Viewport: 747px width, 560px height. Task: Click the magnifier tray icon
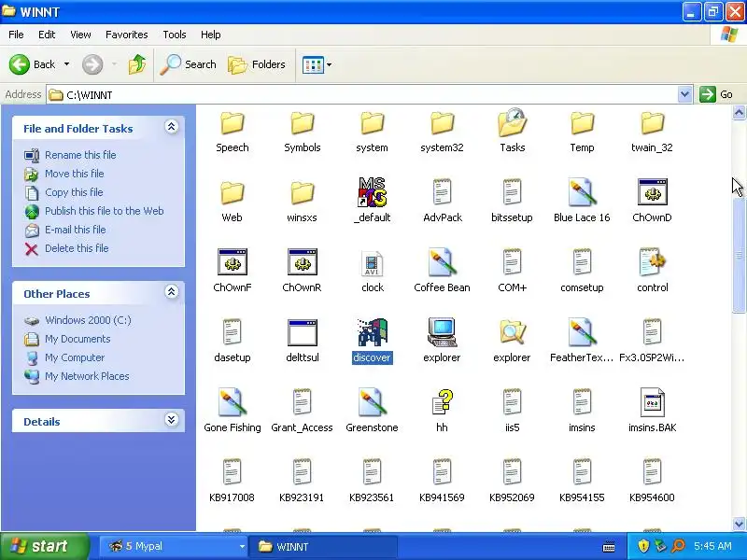point(678,546)
